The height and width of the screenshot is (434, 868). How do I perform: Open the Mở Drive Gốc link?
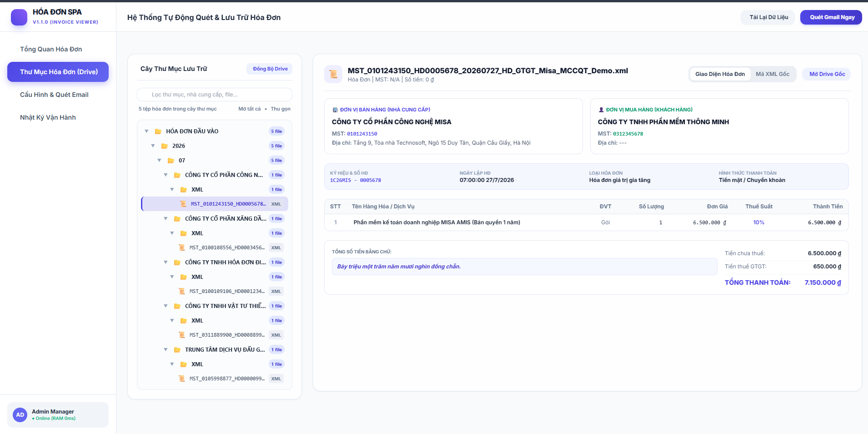click(827, 74)
